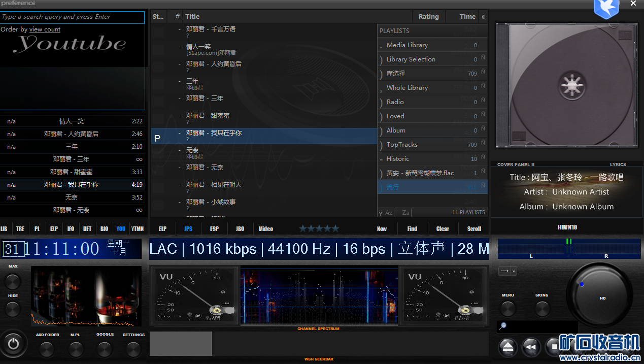Click the Find button
This screenshot has height=364, width=644.
412,229
